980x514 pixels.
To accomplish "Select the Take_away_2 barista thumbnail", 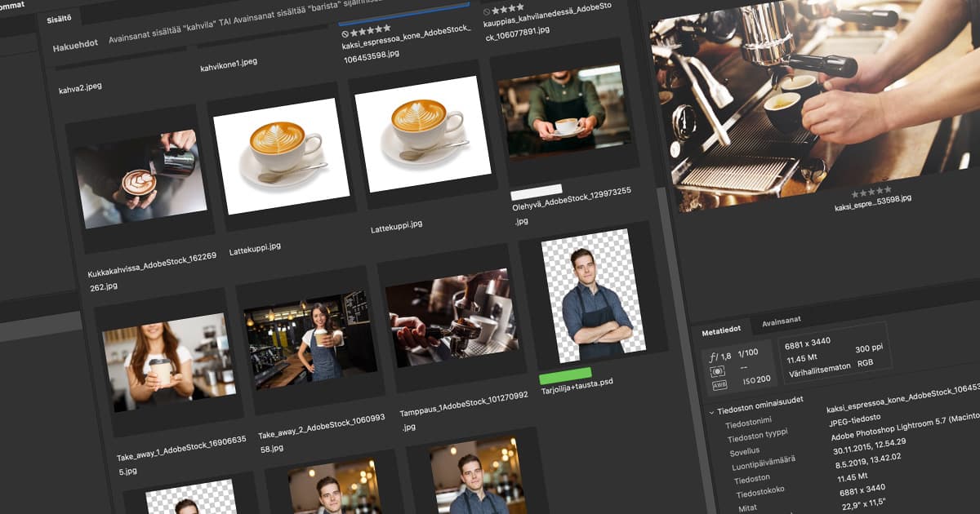I will pyautogui.click(x=311, y=340).
